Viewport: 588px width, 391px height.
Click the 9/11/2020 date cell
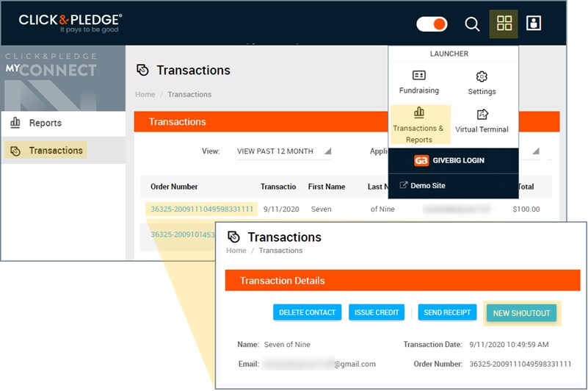(281, 209)
